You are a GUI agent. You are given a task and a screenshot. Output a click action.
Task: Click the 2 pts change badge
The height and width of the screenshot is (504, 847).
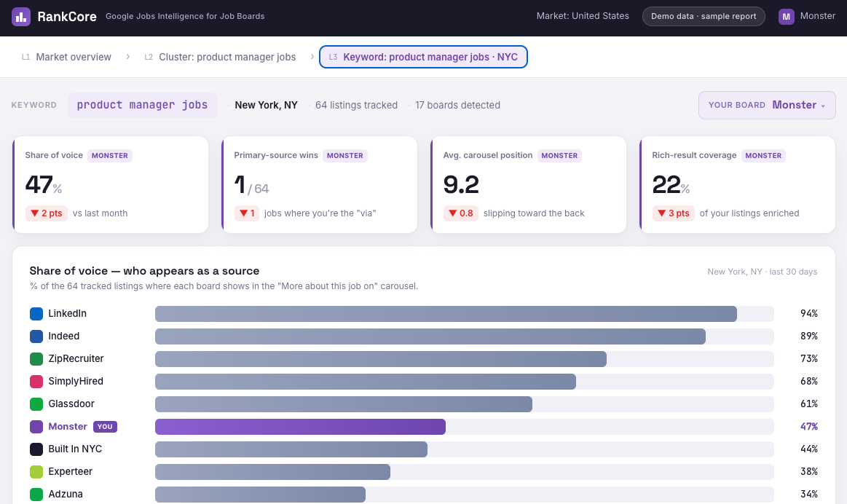(x=47, y=213)
